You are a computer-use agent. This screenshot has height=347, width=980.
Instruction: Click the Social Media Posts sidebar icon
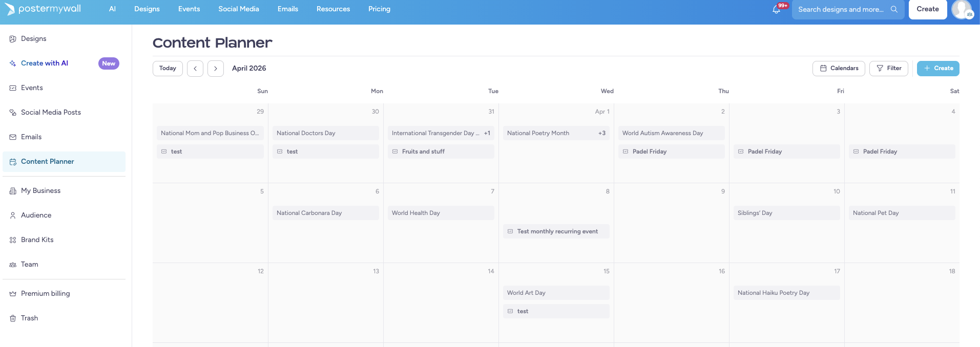point(13,113)
